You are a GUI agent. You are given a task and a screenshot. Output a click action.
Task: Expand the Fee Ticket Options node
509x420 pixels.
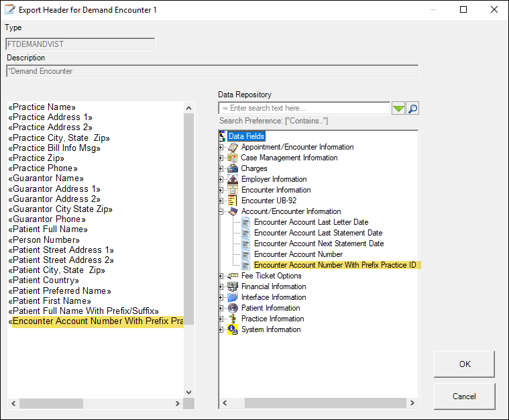click(222, 276)
